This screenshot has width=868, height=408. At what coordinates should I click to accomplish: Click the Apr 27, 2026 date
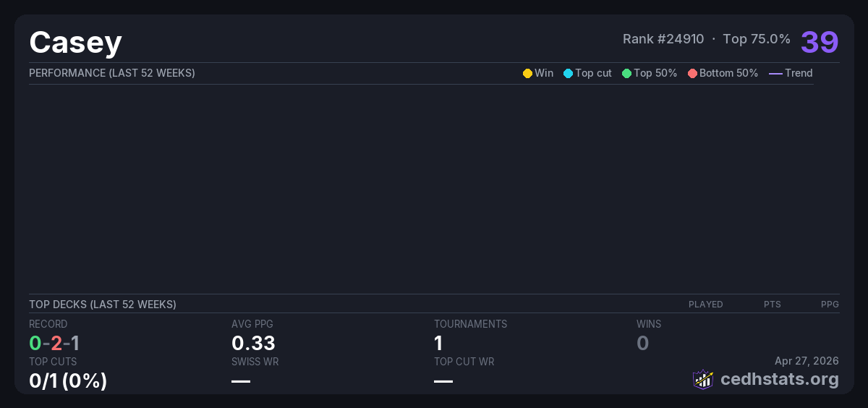point(807,361)
